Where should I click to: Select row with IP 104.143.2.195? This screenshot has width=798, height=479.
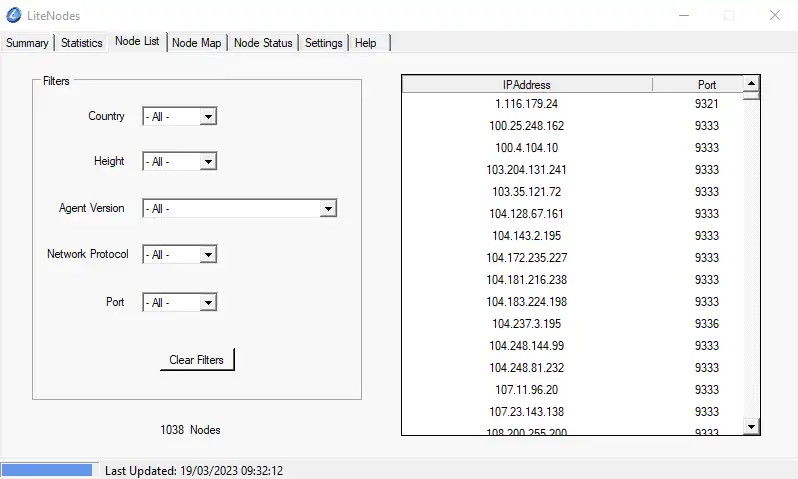573,236
